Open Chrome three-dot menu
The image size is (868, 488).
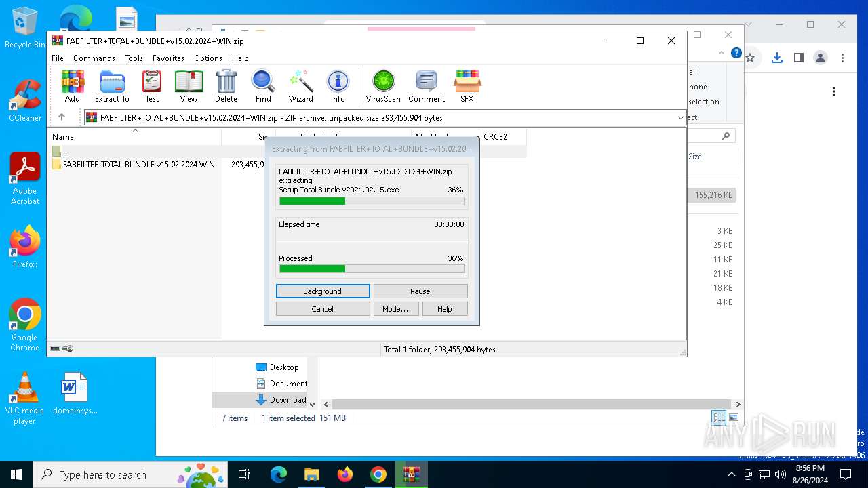pos(842,58)
